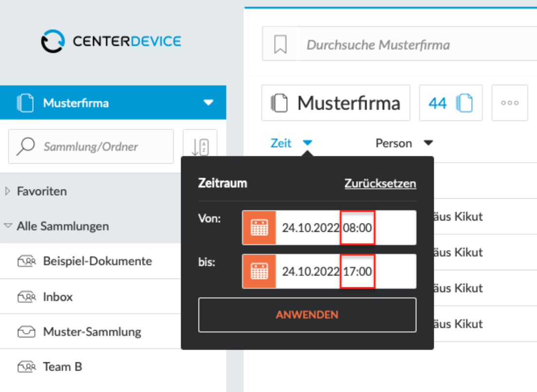Click the magnifier icon in Sammlung/Ordner search

click(x=26, y=146)
